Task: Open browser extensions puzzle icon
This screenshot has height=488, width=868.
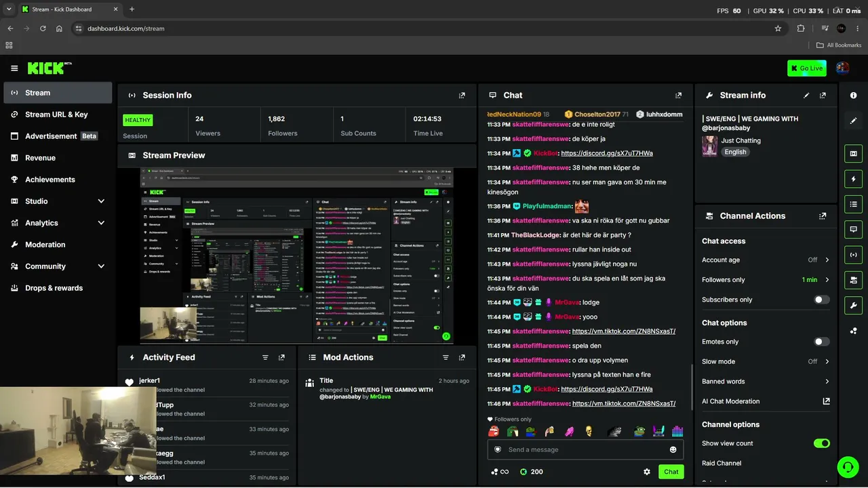Action: (x=801, y=28)
